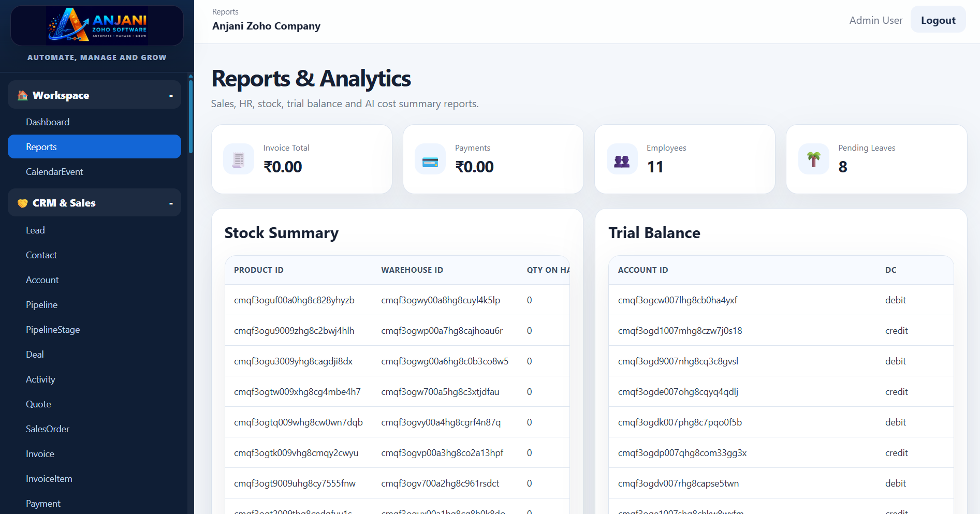
Task: Select account cmqf3ogcw007lhg8cb0ha4yxf
Action: [x=678, y=300]
